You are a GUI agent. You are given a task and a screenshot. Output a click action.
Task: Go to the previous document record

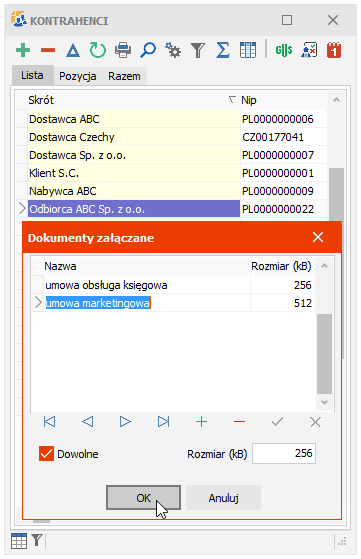(87, 422)
